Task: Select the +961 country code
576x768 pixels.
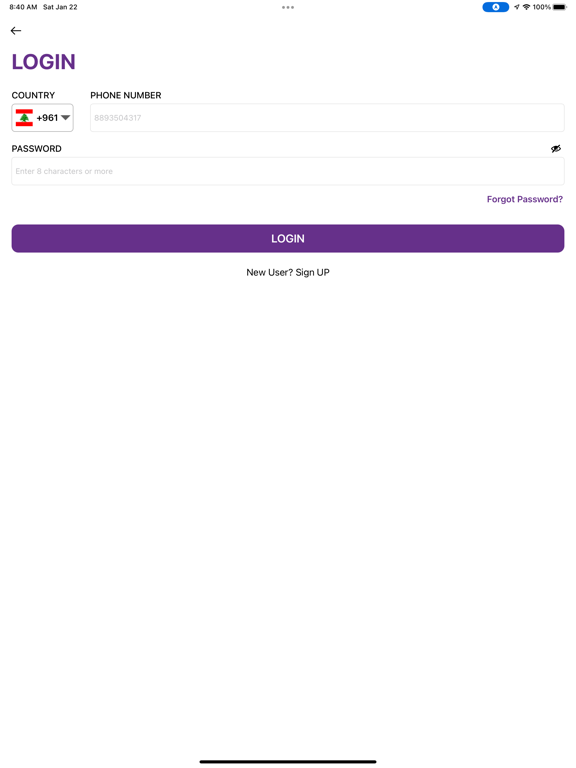Action: (x=47, y=118)
